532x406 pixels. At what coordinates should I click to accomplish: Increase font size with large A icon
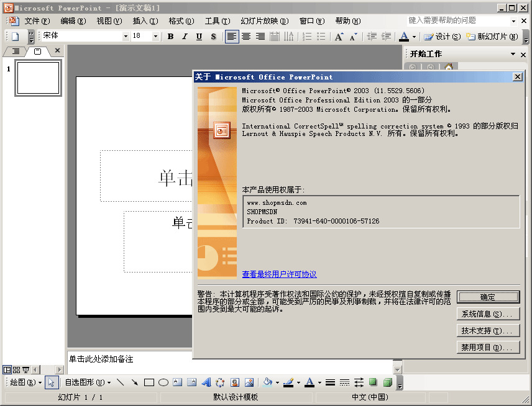coord(339,36)
